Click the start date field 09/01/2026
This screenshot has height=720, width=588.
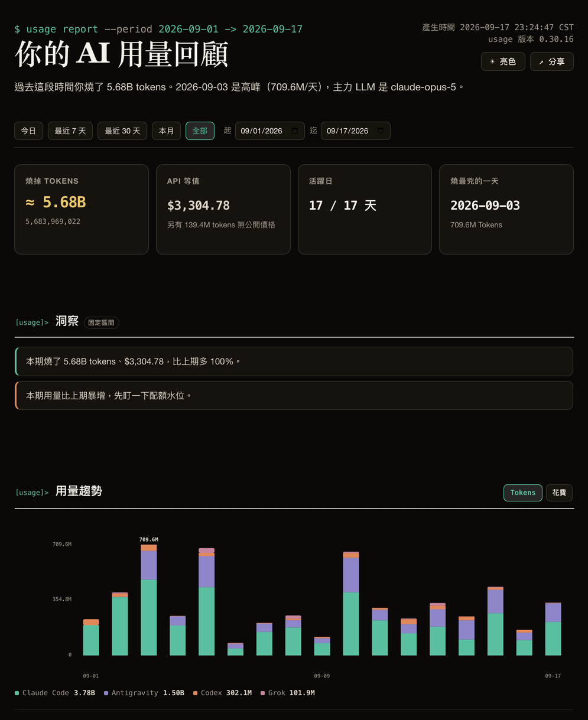pos(269,131)
